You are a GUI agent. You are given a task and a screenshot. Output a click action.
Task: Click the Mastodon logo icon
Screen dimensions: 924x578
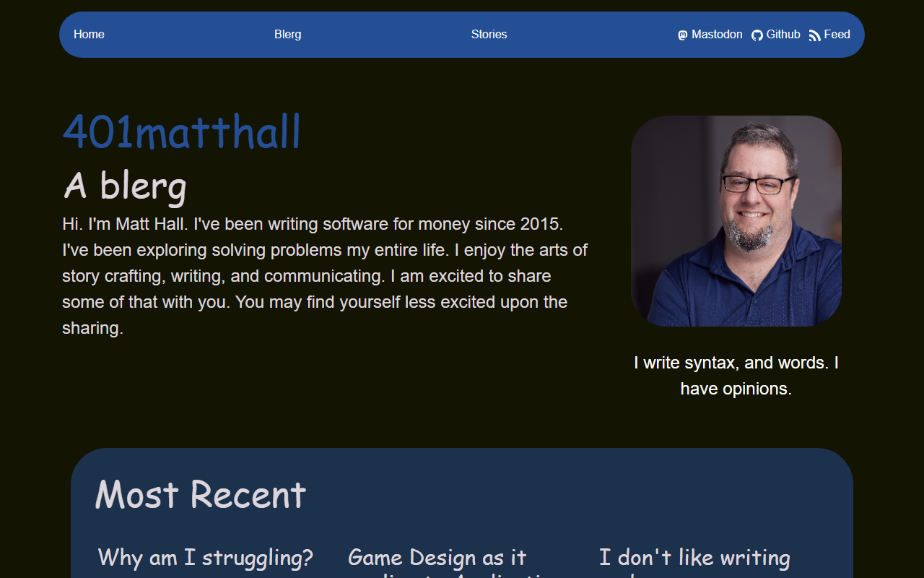click(683, 35)
